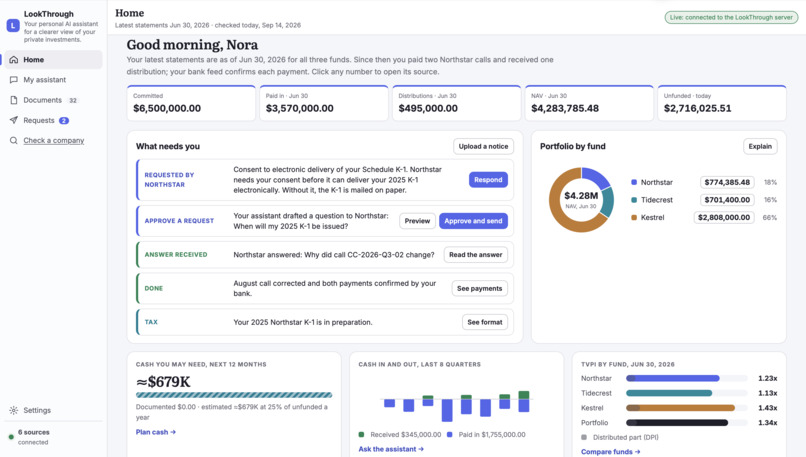The image size is (806, 457).
Task: Click the Kestrel orange legend swatch
Action: 634,217
